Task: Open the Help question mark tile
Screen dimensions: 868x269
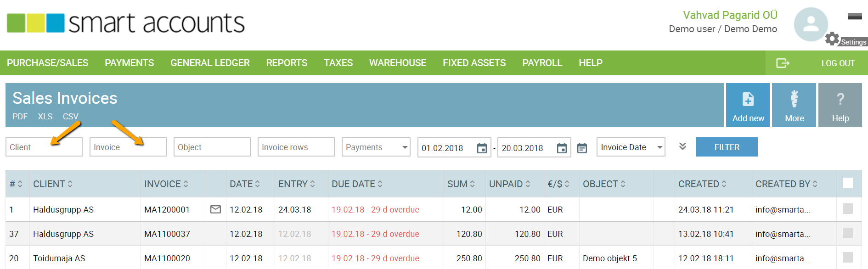Action: 840,105
